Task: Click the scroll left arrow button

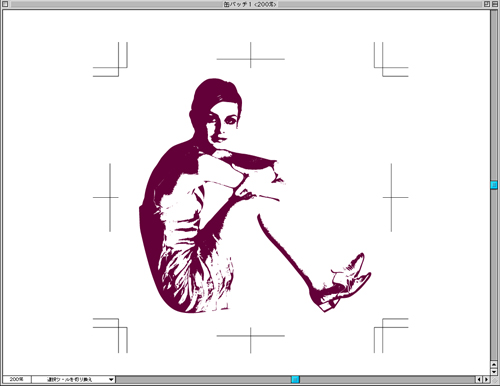Action: pyautogui.click(x=479, y=379)
